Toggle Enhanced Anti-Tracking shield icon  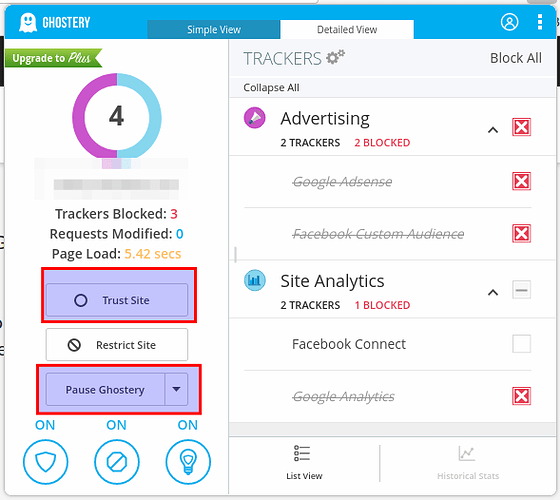(45, 462)
